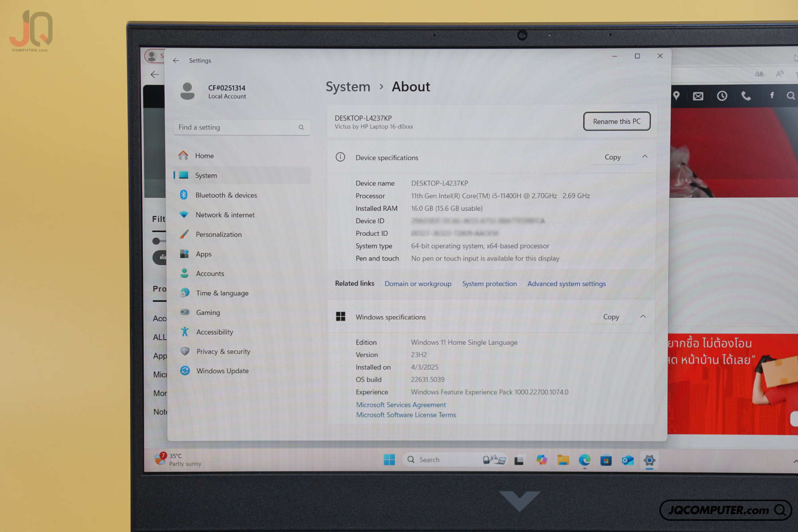
Task: Click the System breadcrumb in the header
Action: (x=348, y=87)
